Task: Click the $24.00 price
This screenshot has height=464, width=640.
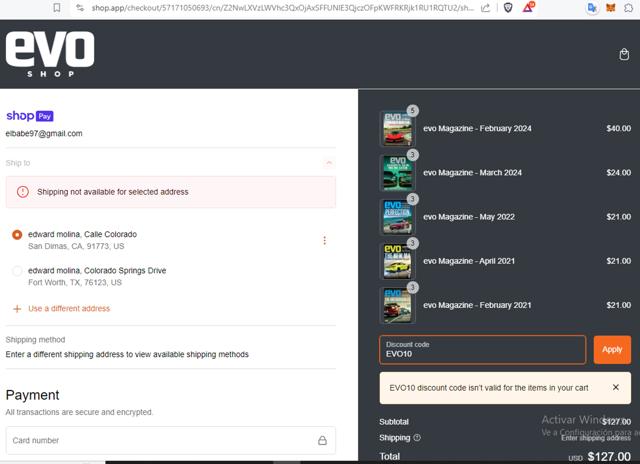Action: coord(618,173)
